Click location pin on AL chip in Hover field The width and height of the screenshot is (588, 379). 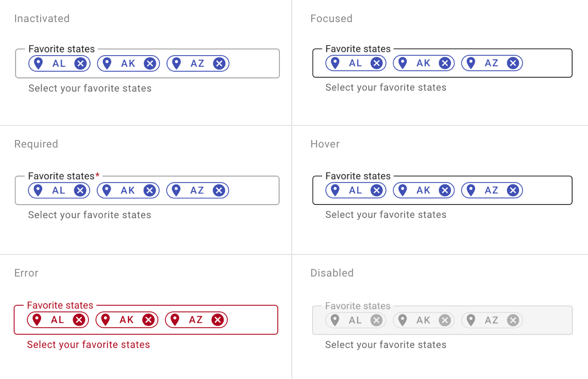(x=335, y=190)
